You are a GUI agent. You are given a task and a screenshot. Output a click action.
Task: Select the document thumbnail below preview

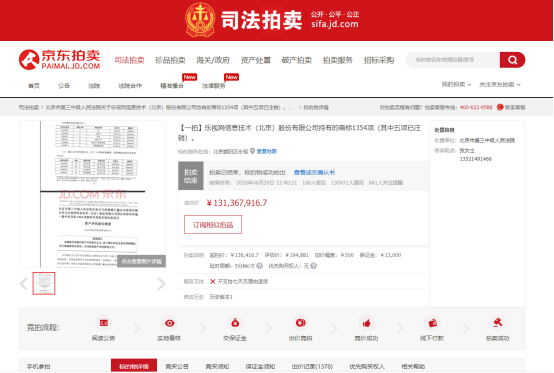44,283
